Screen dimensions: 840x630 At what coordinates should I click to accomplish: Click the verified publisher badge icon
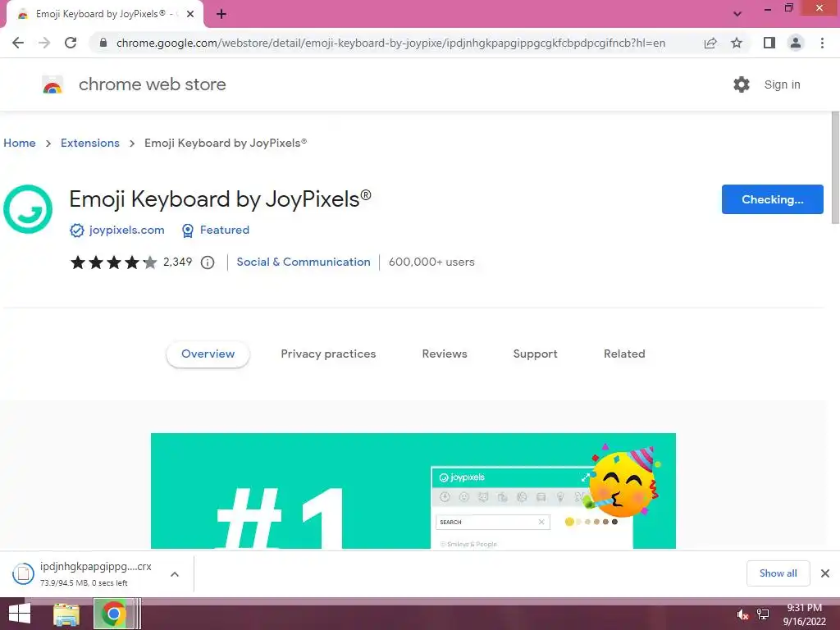77,231
